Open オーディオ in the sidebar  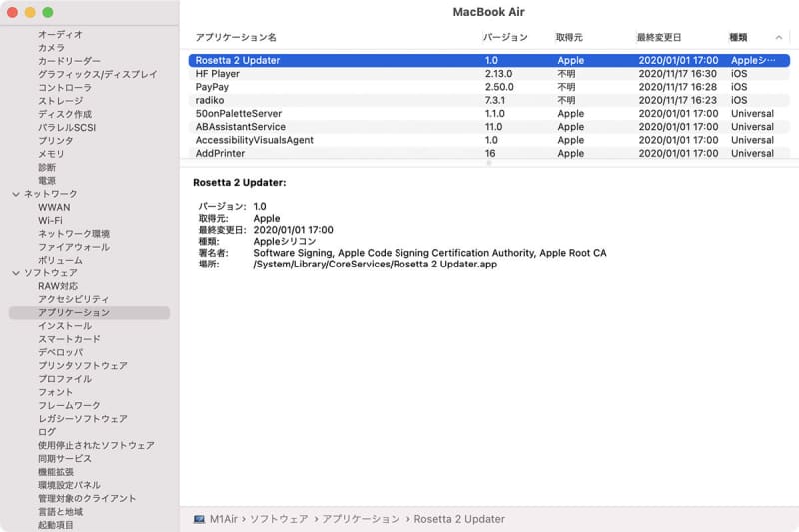(60, 35)
